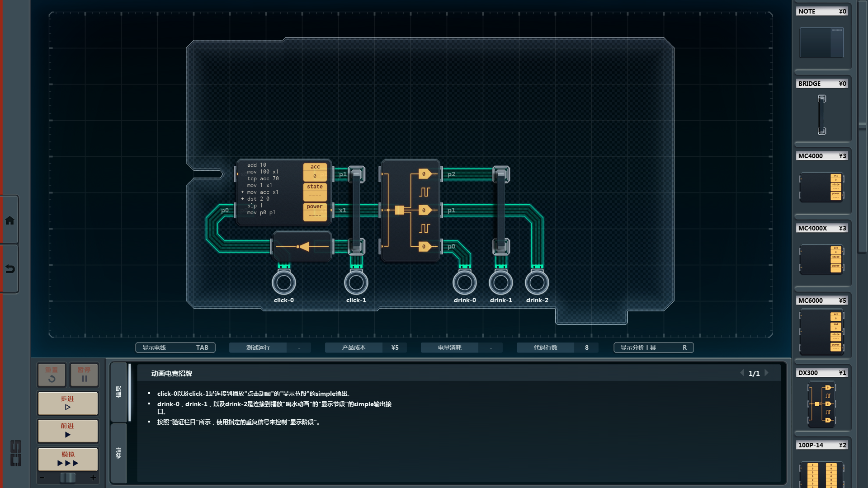Click plus to increase simulation speed

point(93,478)
